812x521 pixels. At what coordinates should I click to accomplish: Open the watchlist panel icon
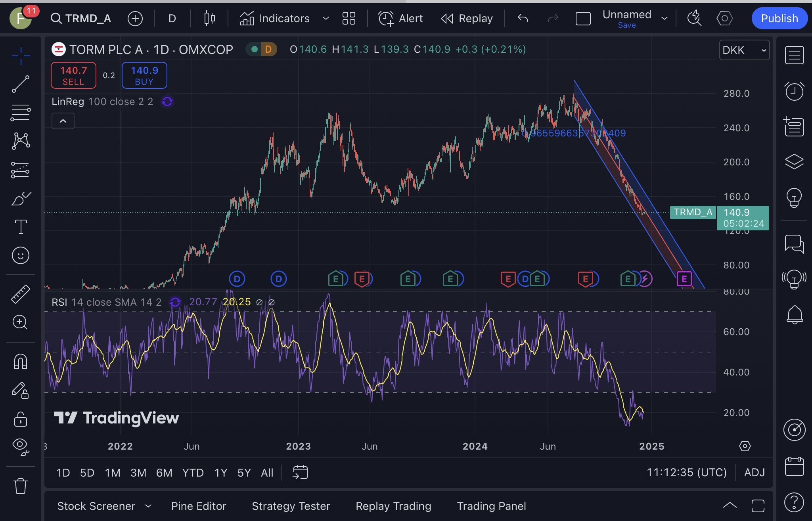point(794,55)
